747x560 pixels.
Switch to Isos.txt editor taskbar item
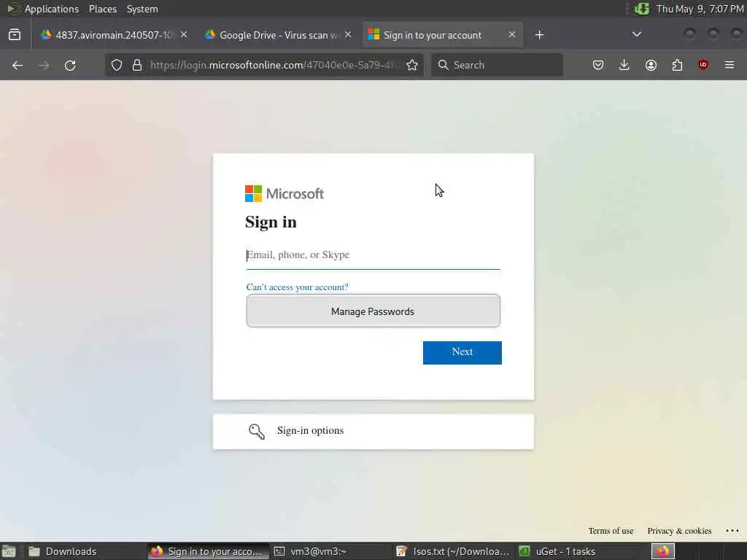click(x=453, y=551)
